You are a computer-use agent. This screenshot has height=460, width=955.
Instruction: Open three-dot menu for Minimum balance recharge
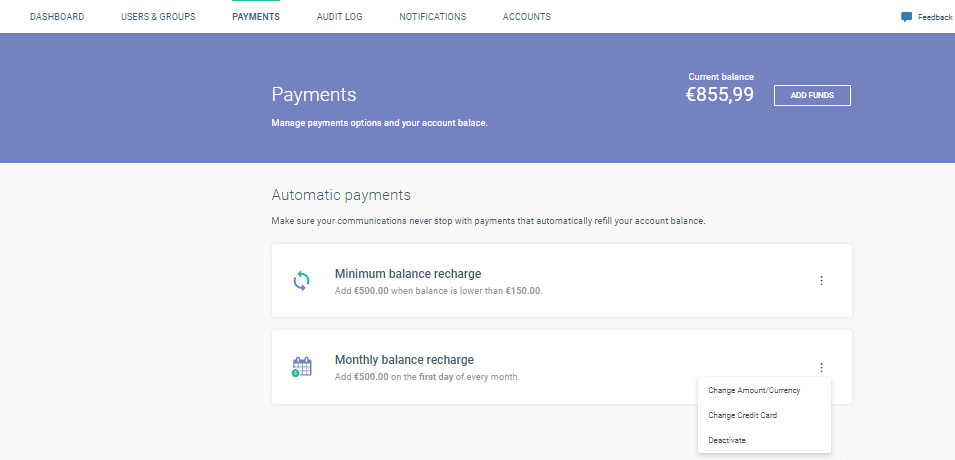(821, 281)
